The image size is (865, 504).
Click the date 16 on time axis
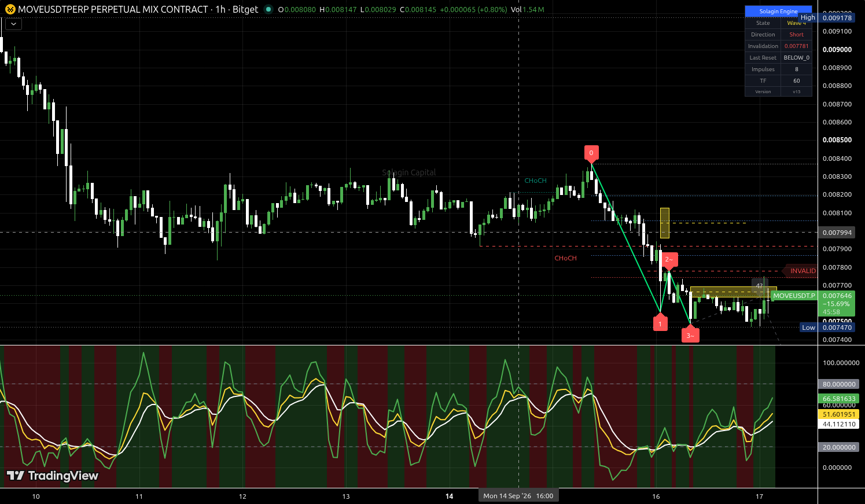point(656,496)
